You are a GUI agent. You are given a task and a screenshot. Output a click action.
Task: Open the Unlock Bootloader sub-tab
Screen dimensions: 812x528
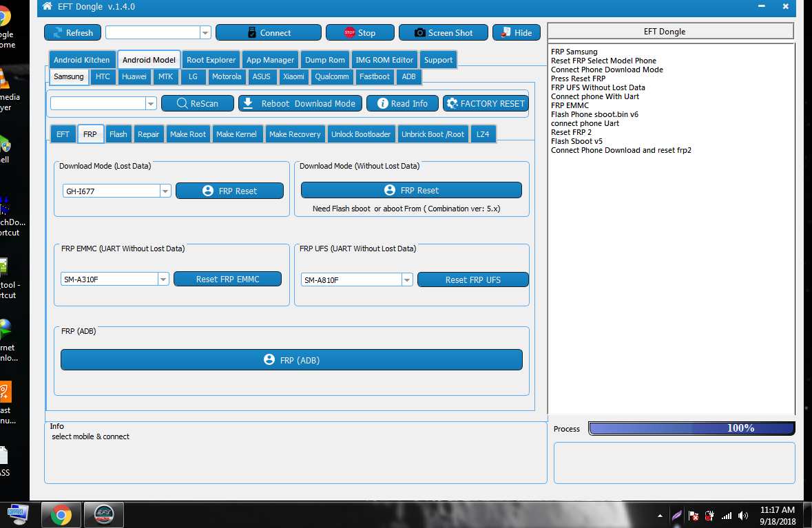click(361, 134)
